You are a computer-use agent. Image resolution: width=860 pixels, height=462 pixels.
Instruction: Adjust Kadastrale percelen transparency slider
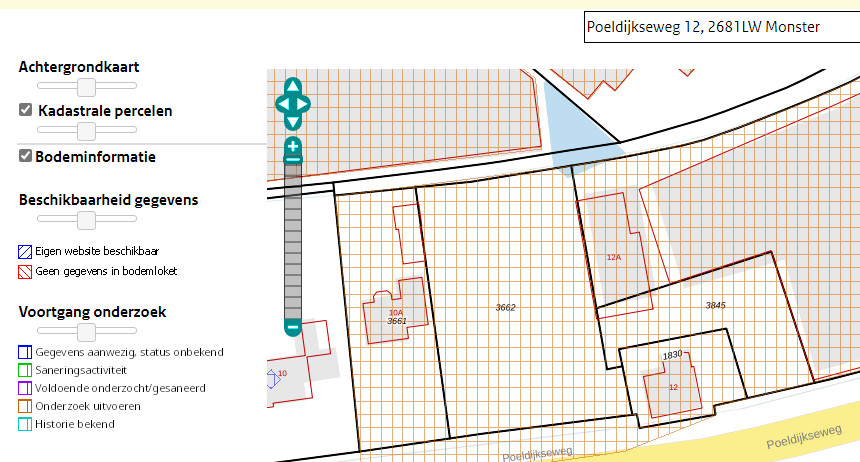coord(86,131)
